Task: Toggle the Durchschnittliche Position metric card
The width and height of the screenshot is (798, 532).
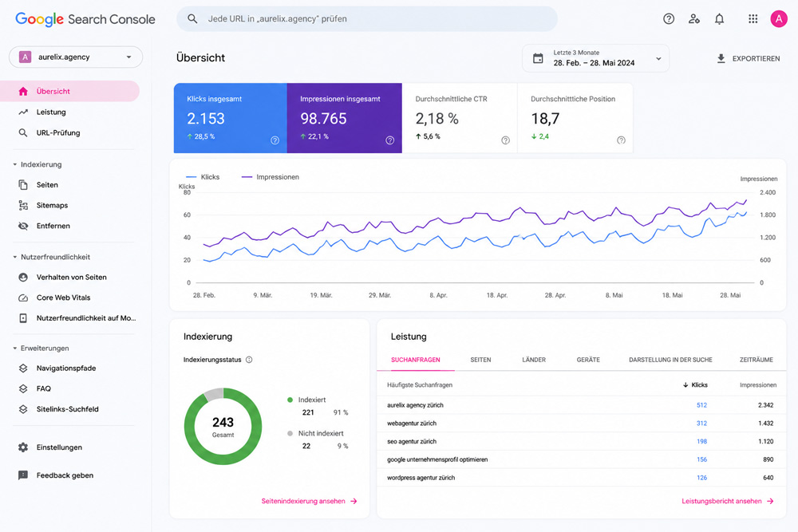Action: point(575,118)
